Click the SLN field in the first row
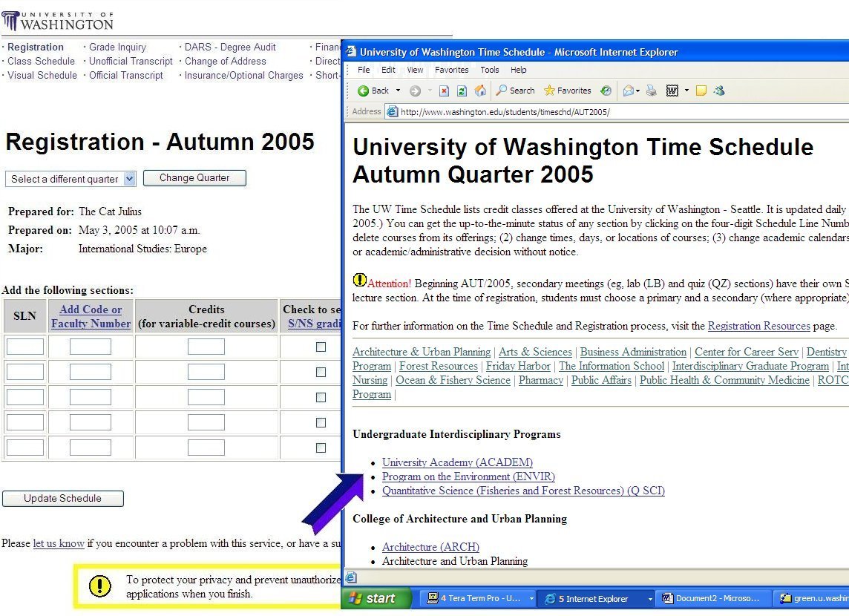Screen dimensions: 849x616 coord(25,347)
